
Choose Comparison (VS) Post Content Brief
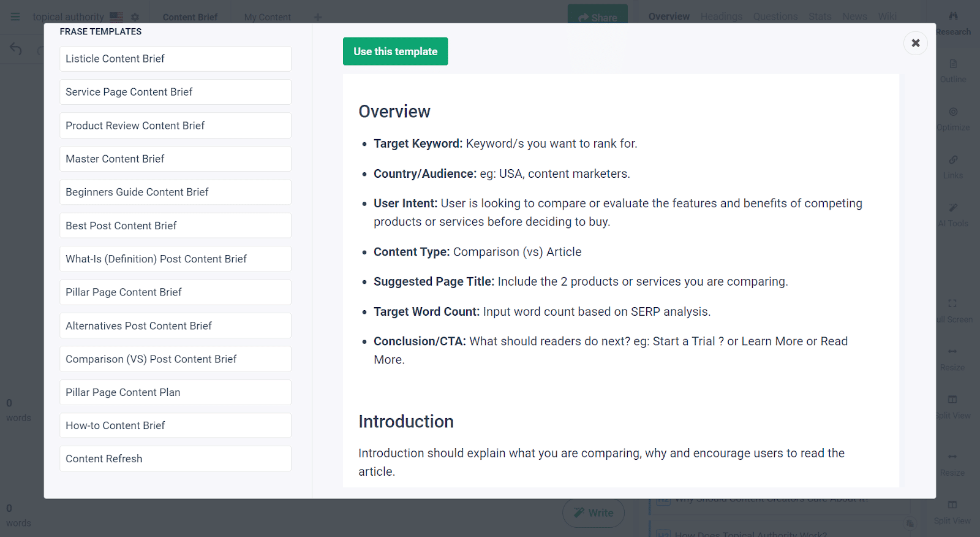(175, 359)
